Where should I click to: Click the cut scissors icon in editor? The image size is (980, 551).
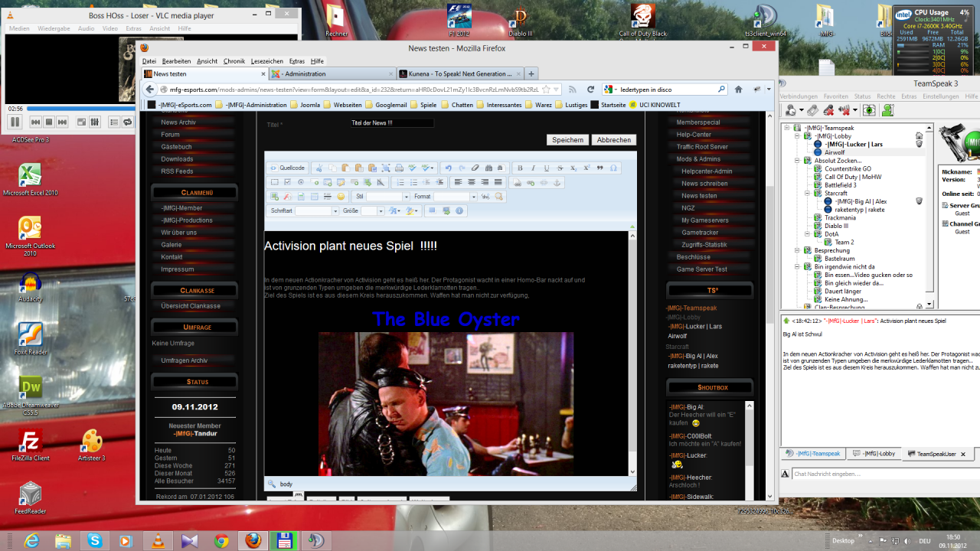[x=319, y=168]
